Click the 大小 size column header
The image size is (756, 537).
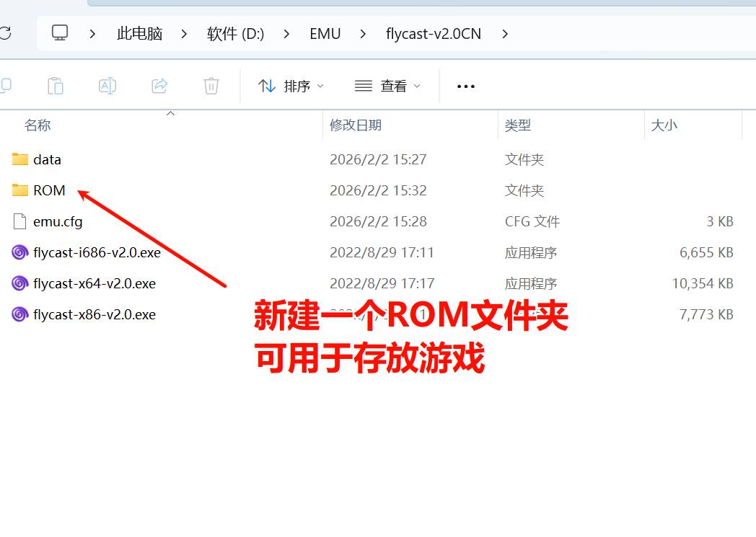(x=664, y=125)
